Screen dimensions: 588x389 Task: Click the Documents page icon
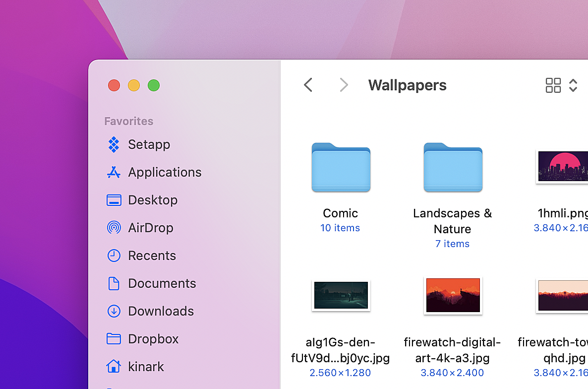pos(114,283)
